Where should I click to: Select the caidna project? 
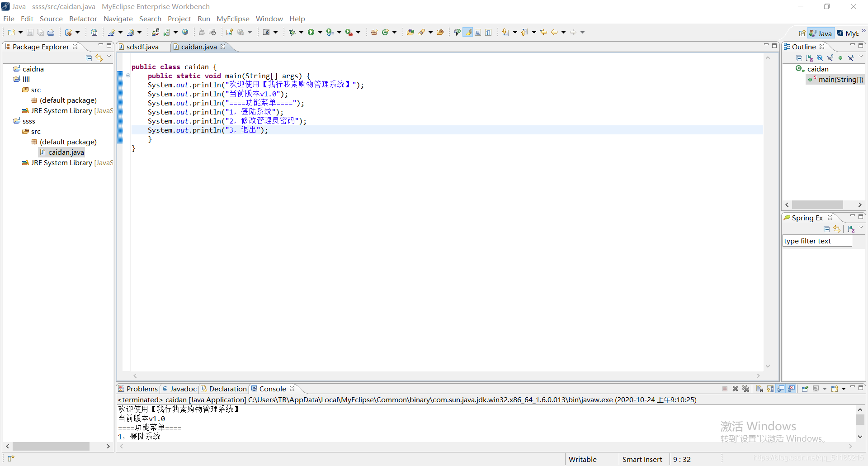point(29,69)
